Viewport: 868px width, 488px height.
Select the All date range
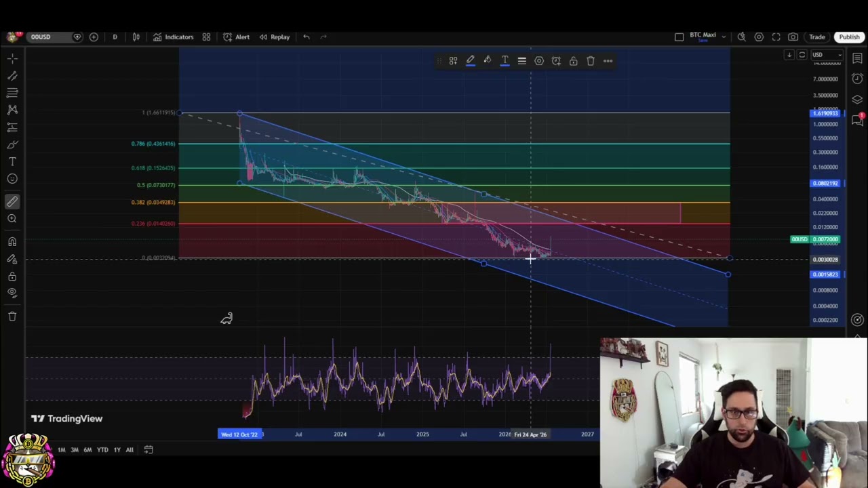[x=129, y=449]
